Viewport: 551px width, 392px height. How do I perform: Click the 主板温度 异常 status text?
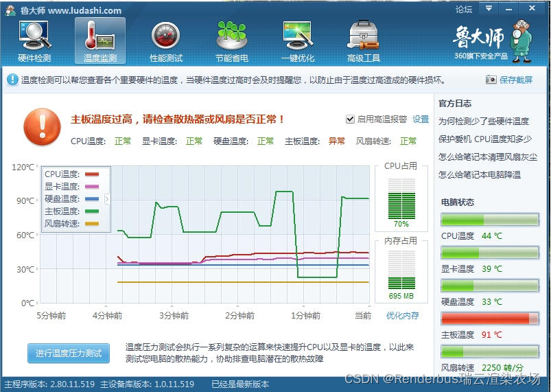click(337, 141)
